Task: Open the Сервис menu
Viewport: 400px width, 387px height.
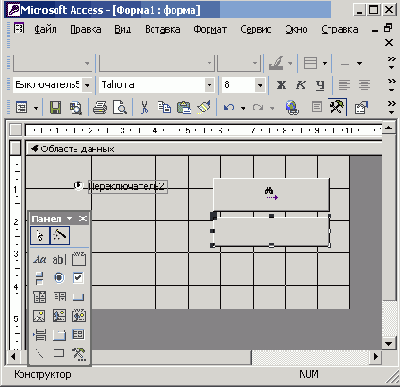Action: (256, 30)
